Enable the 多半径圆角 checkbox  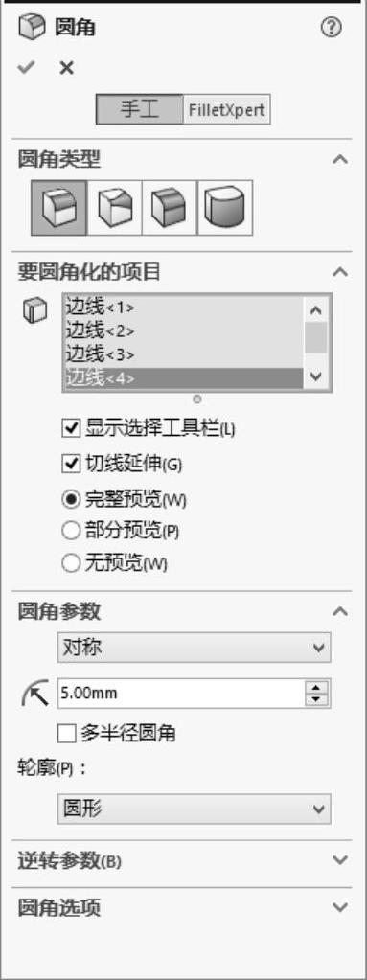(66, 733)
